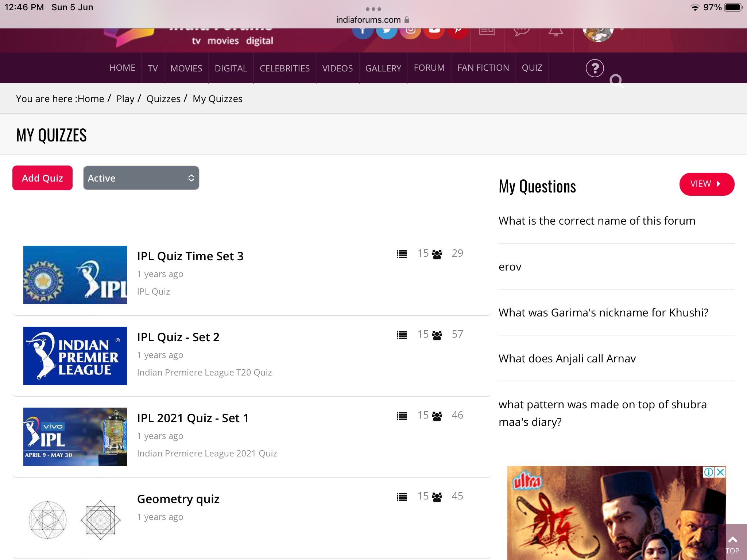
Task: Click the participants icon for IPL Quiz Time Set 3
Action: point(437,254)
